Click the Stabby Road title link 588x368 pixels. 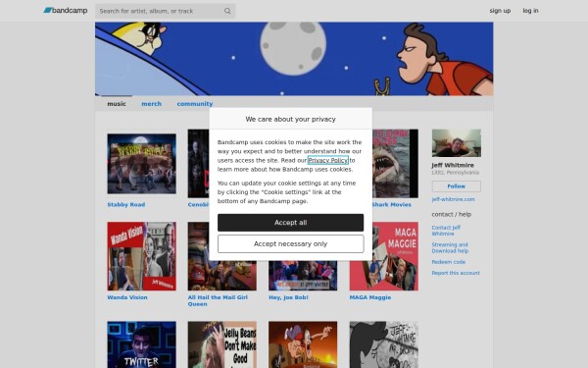click(126, 205)
